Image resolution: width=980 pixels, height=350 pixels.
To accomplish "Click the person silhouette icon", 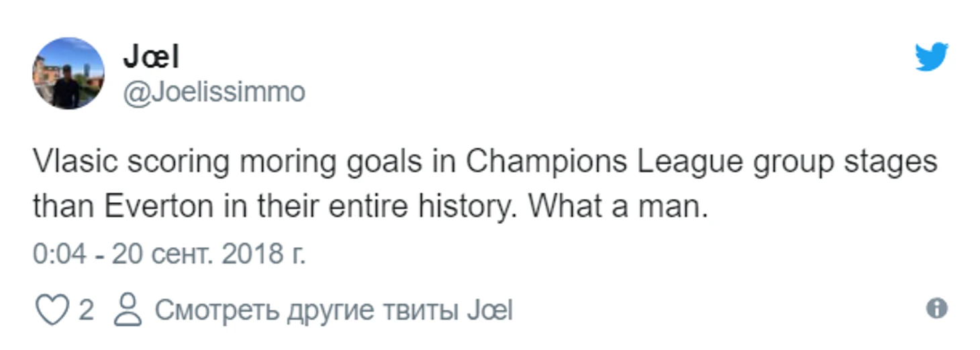I will (128, 310).
